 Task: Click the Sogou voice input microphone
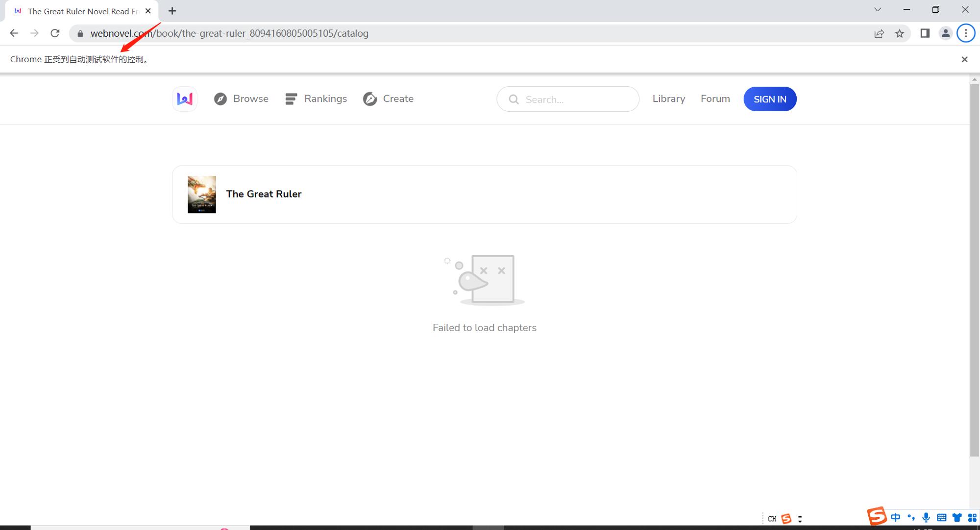click(x=926, y=517)
